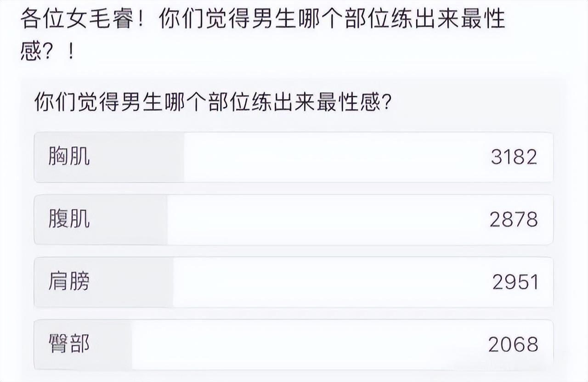Click the gray progress fill of 腹肌 bar

101,219
